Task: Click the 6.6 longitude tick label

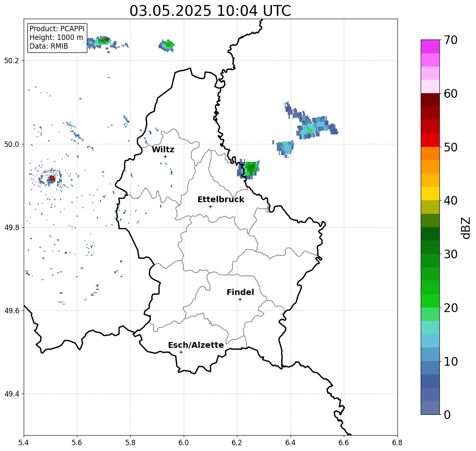Action: [x=344, y=443]
